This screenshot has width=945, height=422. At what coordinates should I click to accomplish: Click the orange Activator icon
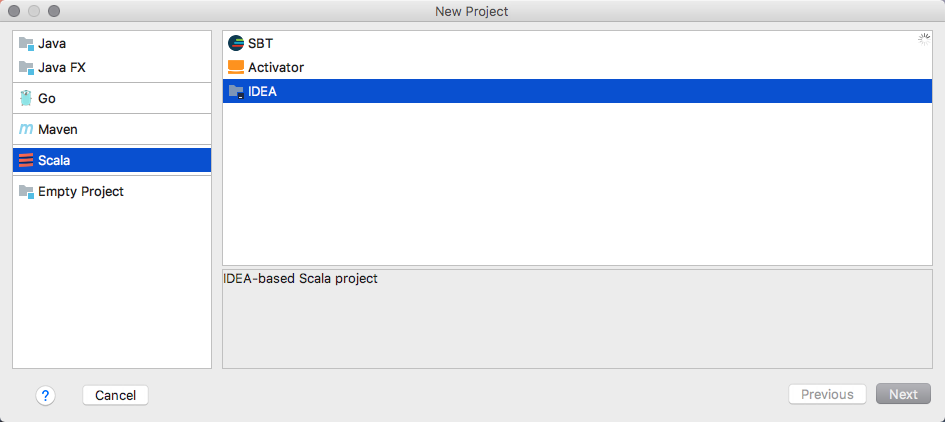click(236, 68)
